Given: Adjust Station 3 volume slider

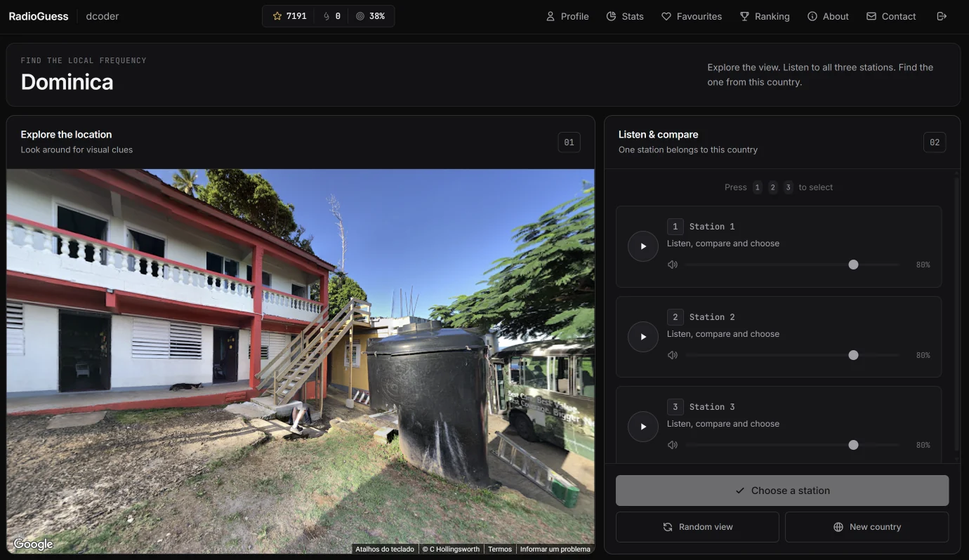Looking at the screenshot, I should 792,445.
